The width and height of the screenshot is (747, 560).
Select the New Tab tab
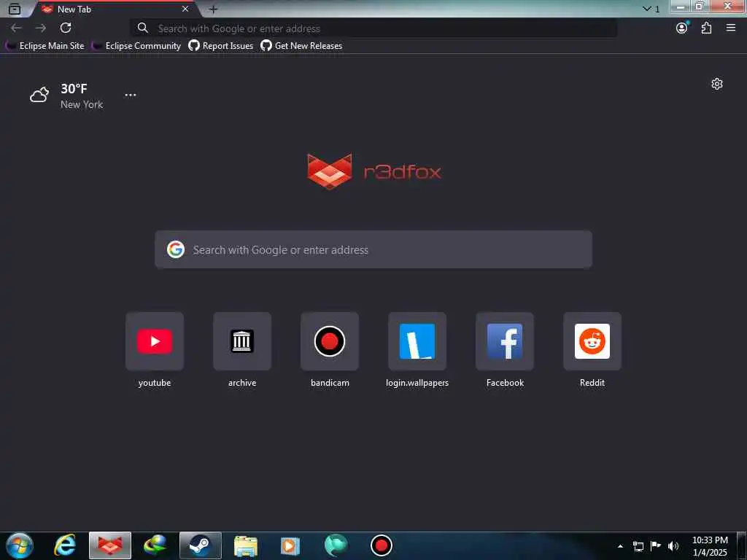point(115,9)
